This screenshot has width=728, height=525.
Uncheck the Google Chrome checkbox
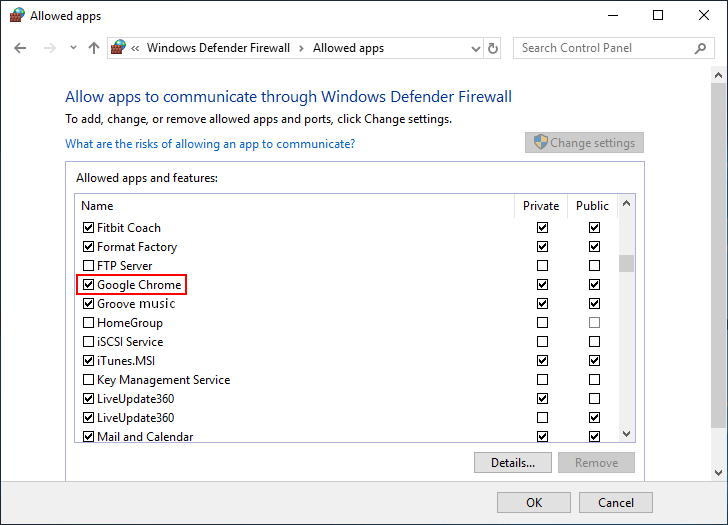coord(88,285)
